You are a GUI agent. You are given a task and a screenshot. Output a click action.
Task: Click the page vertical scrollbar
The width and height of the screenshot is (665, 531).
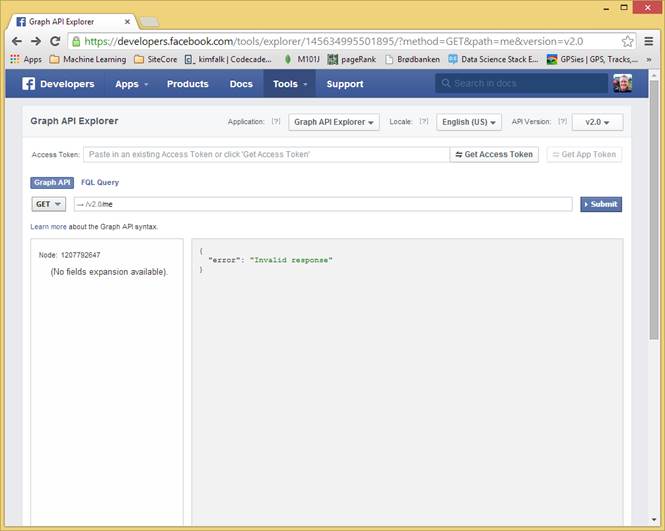point(654,210)
